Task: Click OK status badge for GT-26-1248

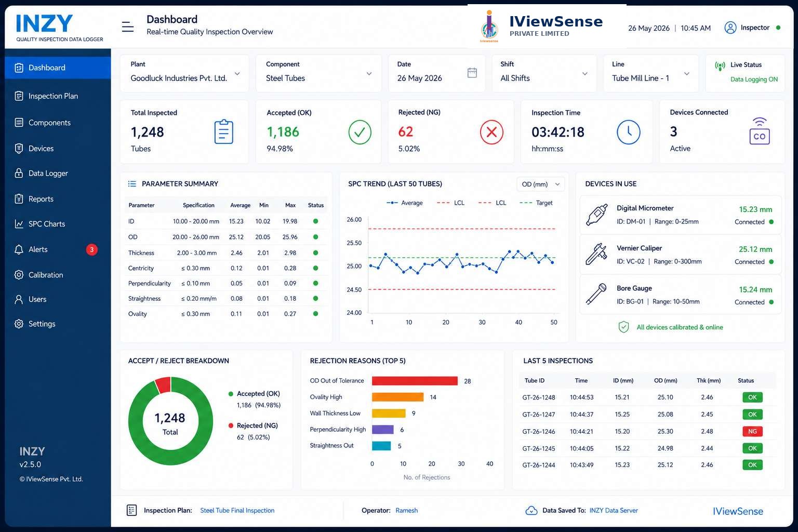Action: (x=752, y=397)
